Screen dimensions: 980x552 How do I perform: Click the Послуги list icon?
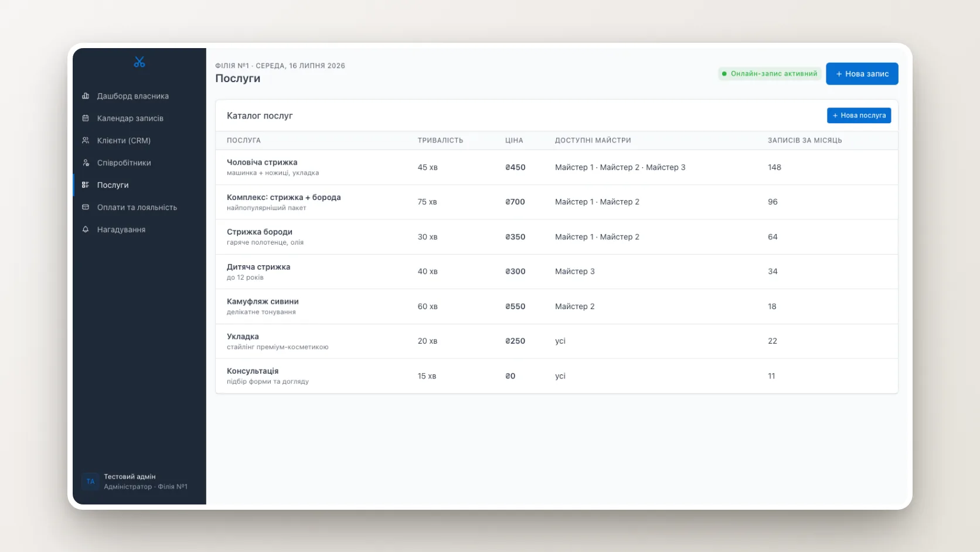(86, 185)
